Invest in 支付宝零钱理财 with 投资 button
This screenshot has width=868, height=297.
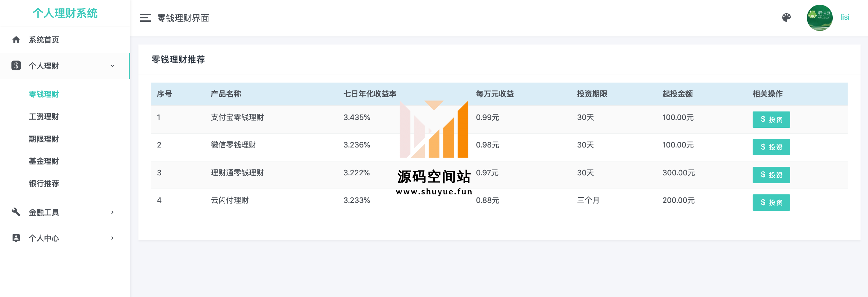click(771, 120)
